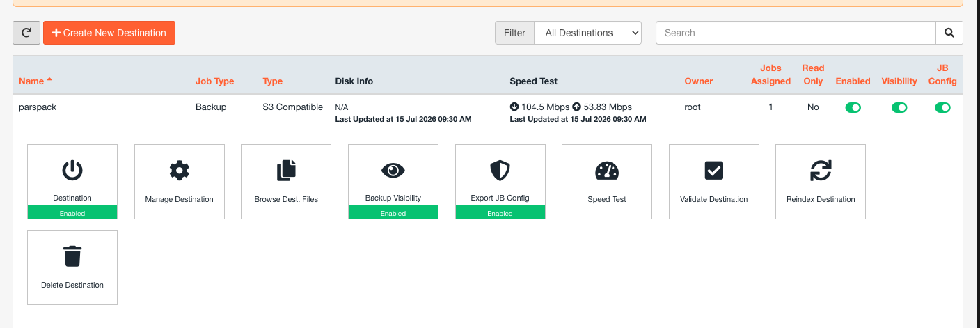Click the root owner cell
Viewport: 980px width, 328px height.
click(x=693, y=107)
